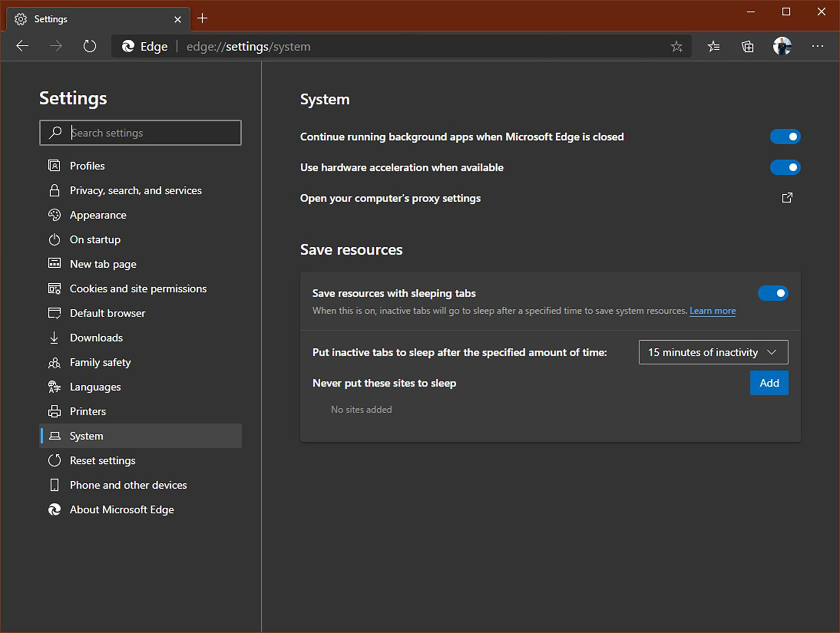This screenshot has height=633, width=840.
Task: Click the Add button for never-sleep sites
Action: coord(769,383)
